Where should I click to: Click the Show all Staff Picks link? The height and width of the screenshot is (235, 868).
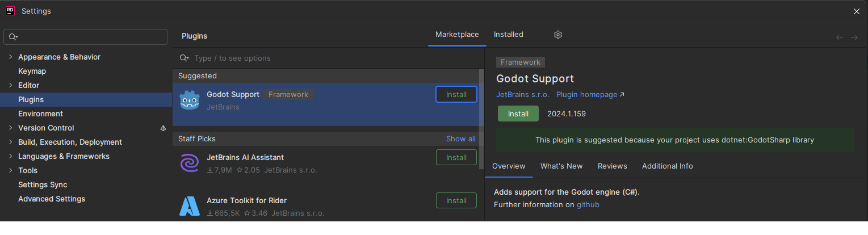point(460,139)
